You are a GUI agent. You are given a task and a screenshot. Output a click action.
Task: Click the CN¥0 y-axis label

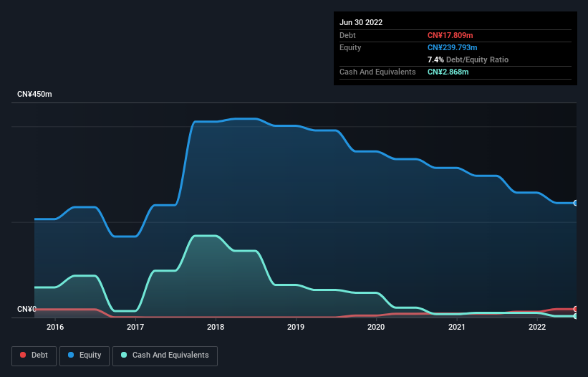pyautogui.click(x=26, y=309)
